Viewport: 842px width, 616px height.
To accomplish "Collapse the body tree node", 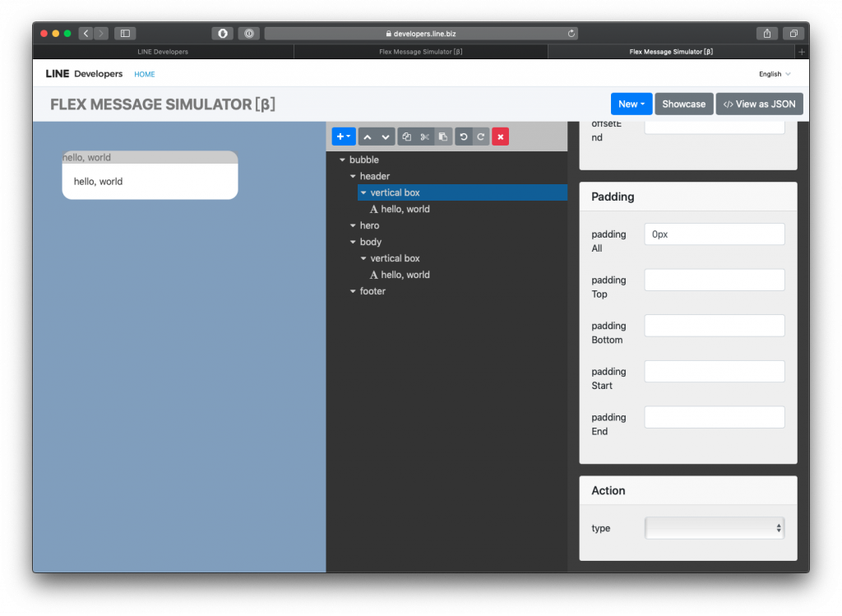I will [x=353, y=243].
